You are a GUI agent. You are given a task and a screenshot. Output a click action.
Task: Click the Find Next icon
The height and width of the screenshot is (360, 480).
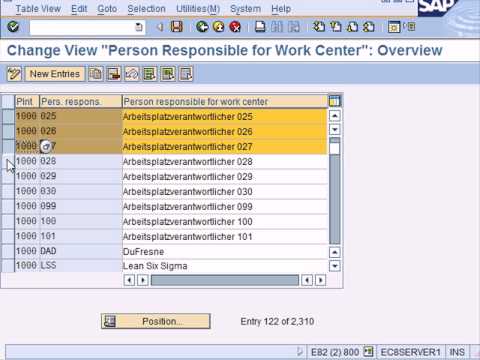tap(294, 27)
